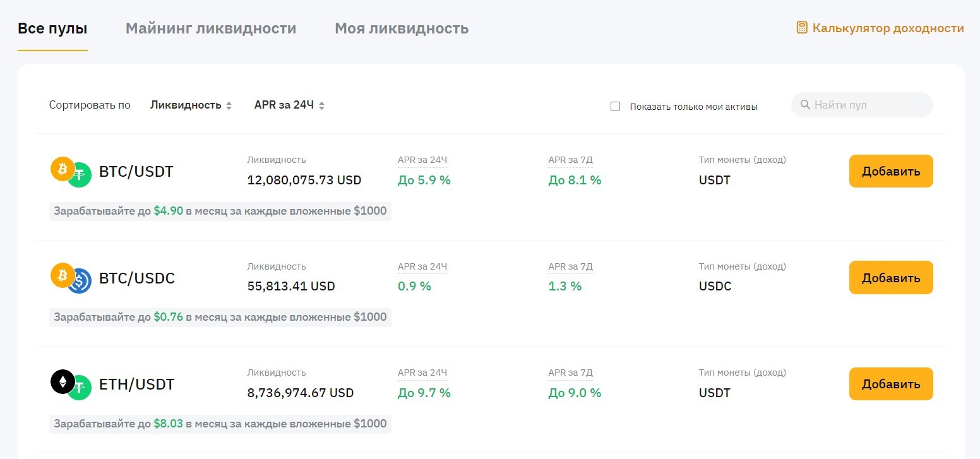Screen dimensions: 980x459
Task: Click the liquidity value 8,736,974.67 USD
Action: tap(301, 393)
